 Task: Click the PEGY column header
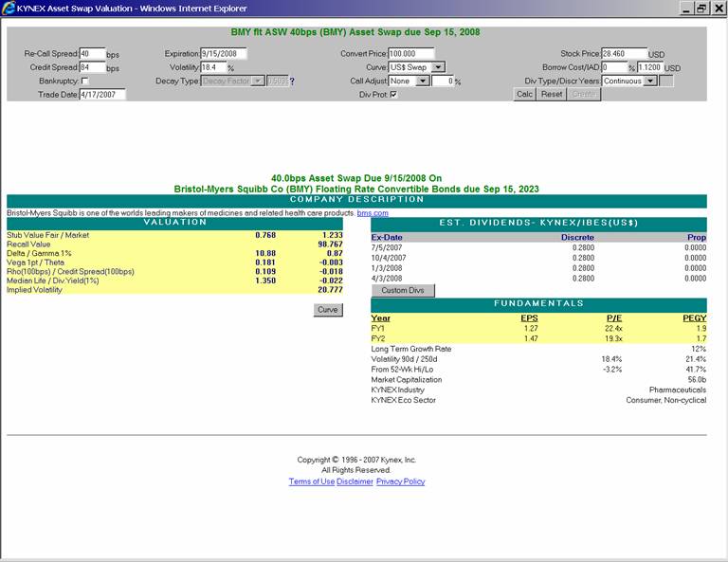[x=694, y=317]
